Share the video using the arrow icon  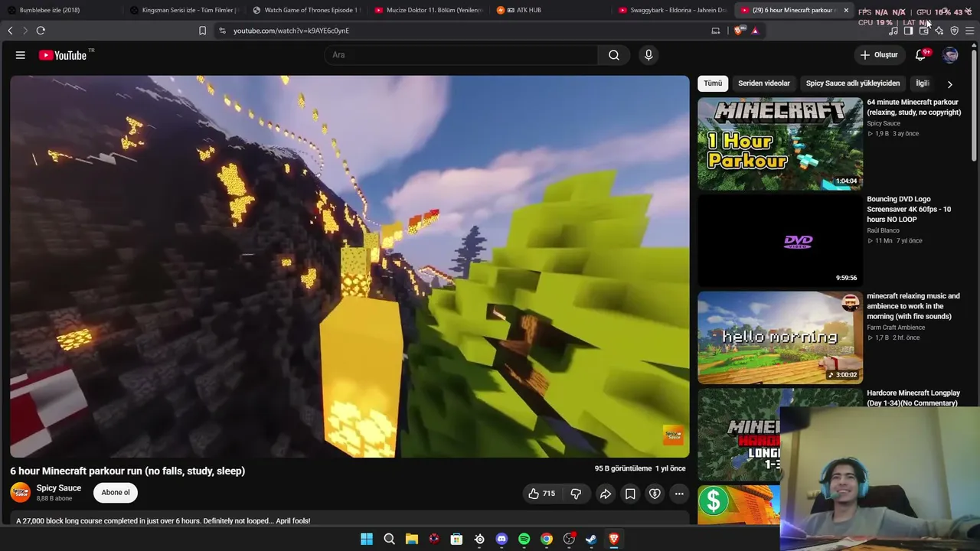tap(606, 494)
